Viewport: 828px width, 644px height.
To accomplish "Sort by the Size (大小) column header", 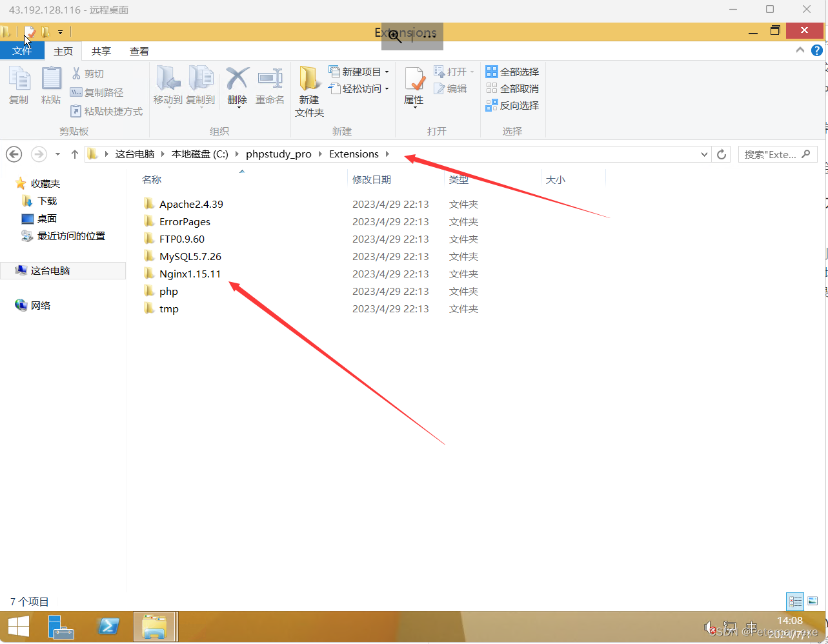I will pyautogui.click(x=556, y=180).
